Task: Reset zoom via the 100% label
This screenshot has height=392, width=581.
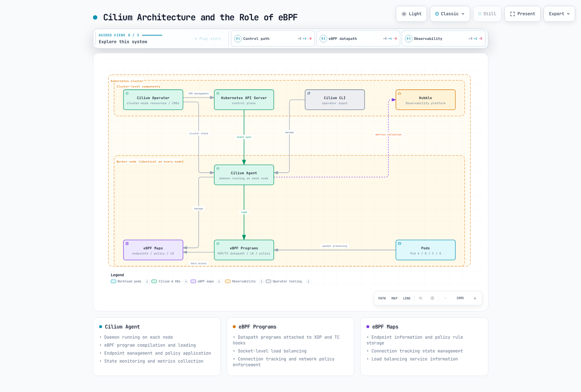Action: [460, 298]
